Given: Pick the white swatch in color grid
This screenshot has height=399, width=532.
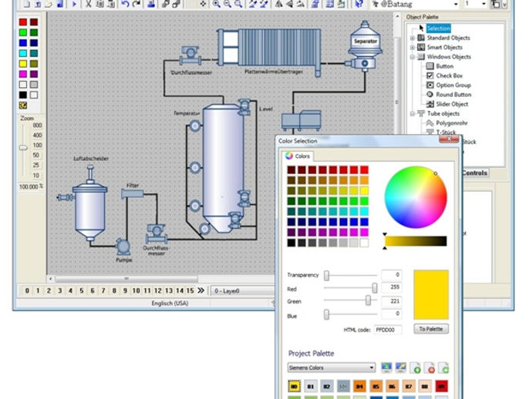Looking at the screenshot, I should (x=364, y=243).
